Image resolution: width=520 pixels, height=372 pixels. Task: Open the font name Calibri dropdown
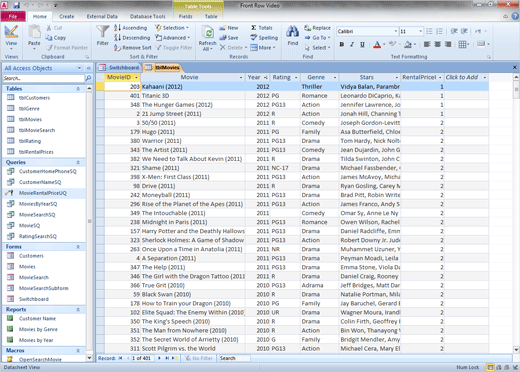(396, 31)
